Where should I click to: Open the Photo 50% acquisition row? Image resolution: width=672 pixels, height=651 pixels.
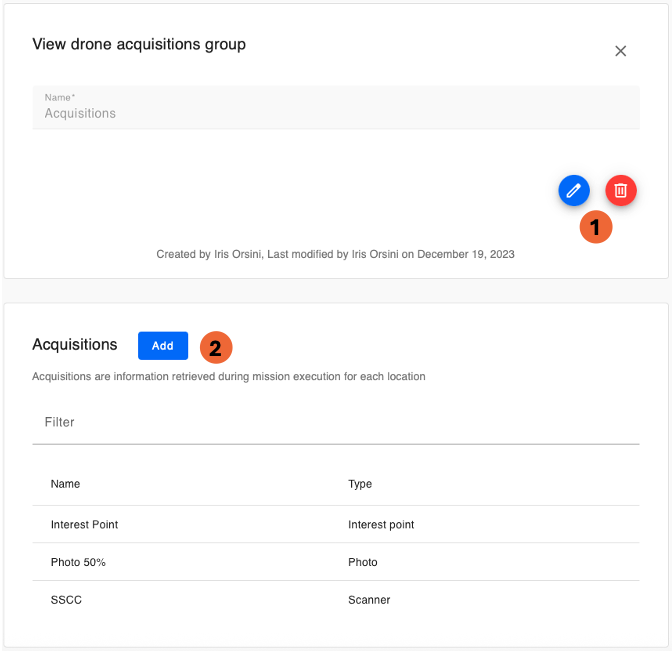[x=78, y=562]
